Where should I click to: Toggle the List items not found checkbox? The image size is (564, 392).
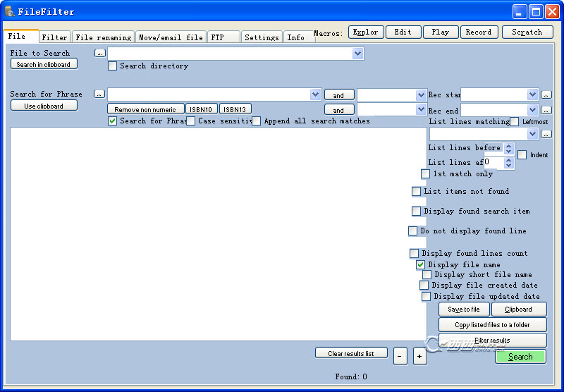click(417, 192)
